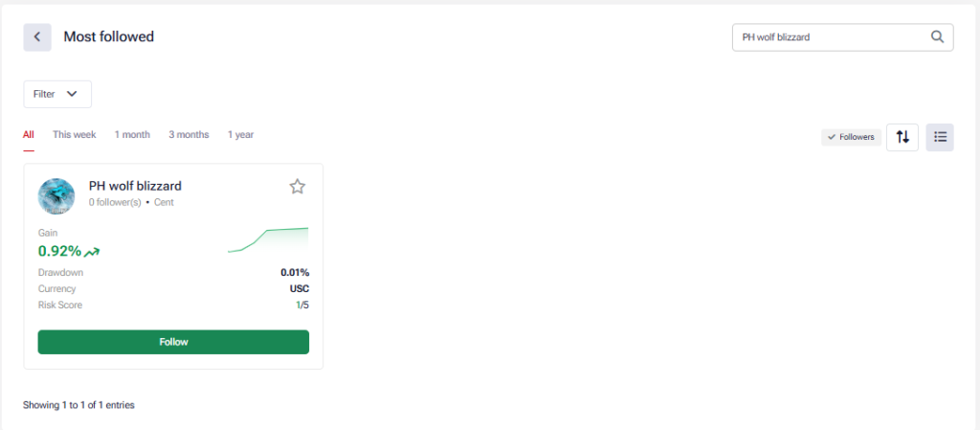Viewport: 980px width, 430px height.
Task: Switch to 1 month tab
Action: tap(132, 135)
